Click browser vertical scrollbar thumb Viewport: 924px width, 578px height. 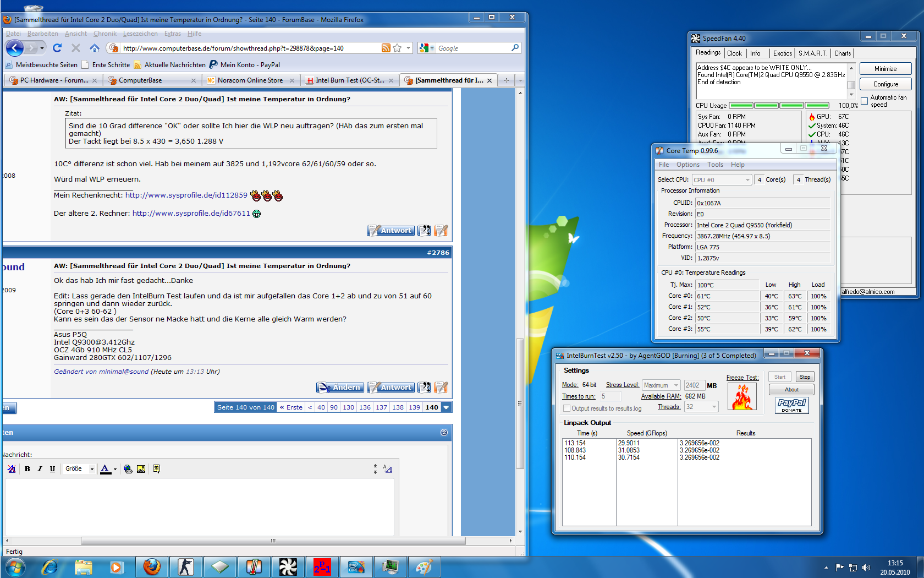coord(520,403)
